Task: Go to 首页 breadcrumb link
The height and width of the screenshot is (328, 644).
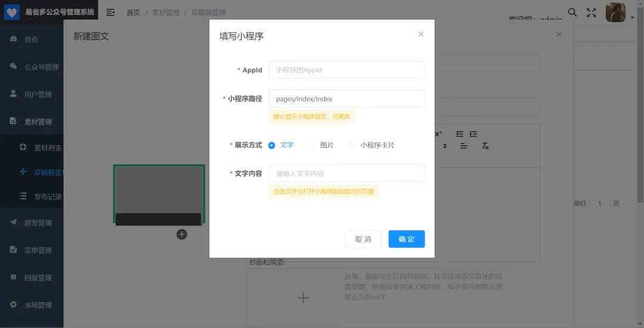Action: 133,13
